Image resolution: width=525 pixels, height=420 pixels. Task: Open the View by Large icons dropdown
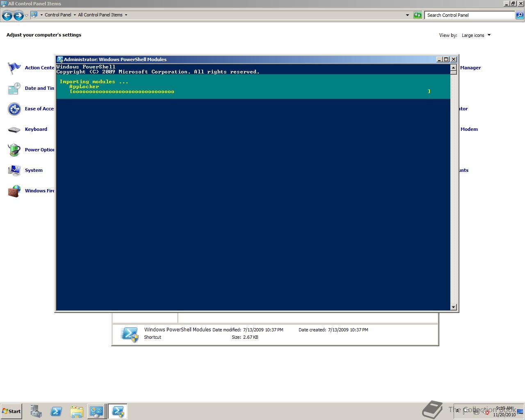pos(476,35)
